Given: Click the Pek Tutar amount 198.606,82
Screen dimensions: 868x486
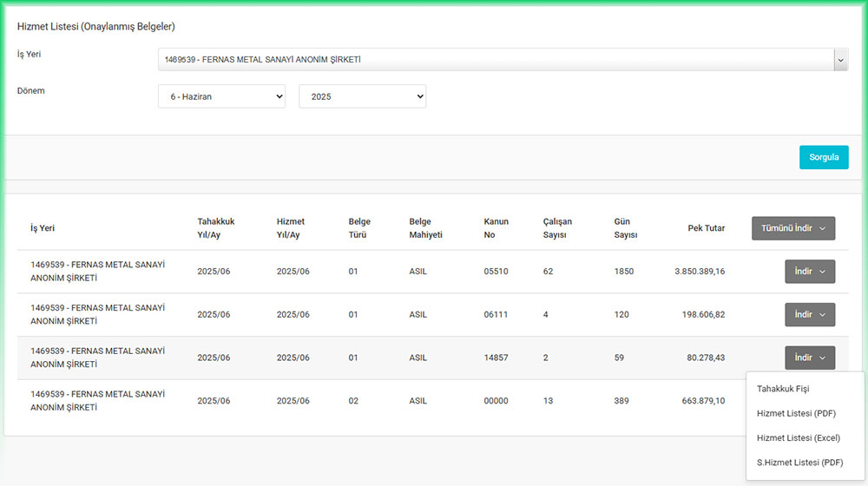Looking at the screenshot, I should 704,314.
